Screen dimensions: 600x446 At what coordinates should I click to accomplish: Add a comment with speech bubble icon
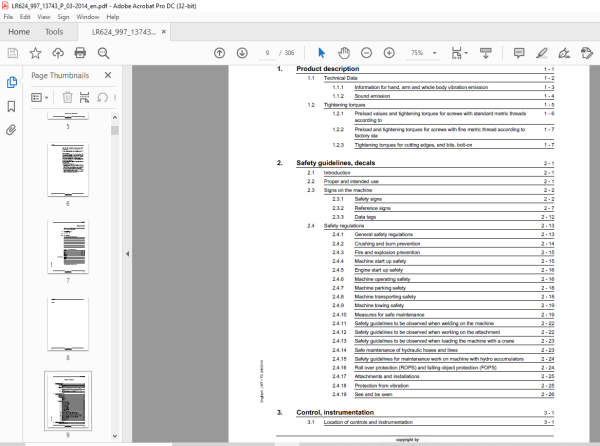[x=519, y=53]
